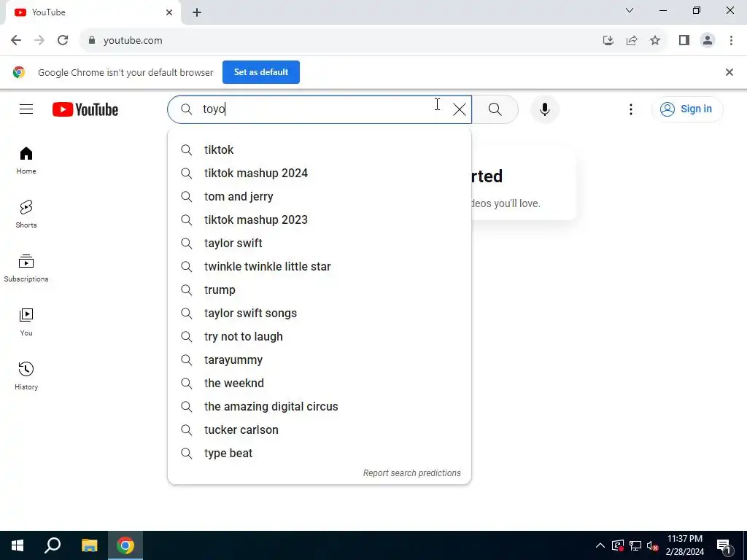This screenshot has width=747, height=560.
Task: Select suggestion 'tiktok mashup 2024'
Action: (320, 174)
